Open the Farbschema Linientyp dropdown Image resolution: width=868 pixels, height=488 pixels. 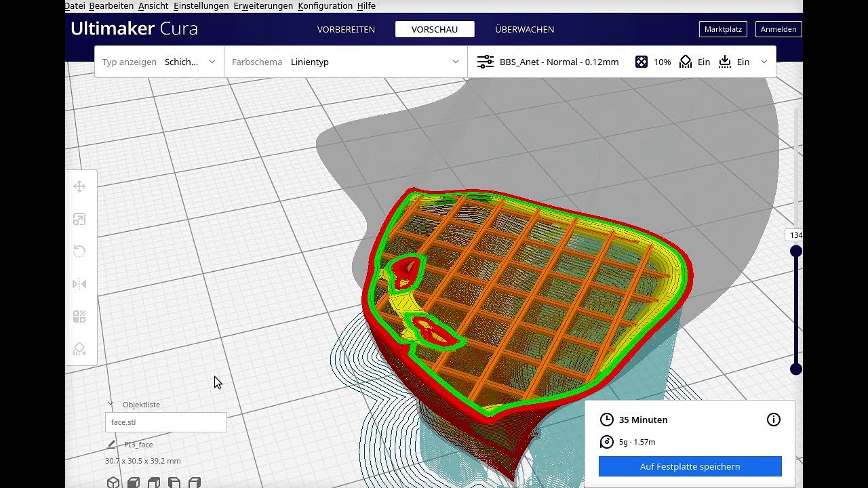pos(346,62)
